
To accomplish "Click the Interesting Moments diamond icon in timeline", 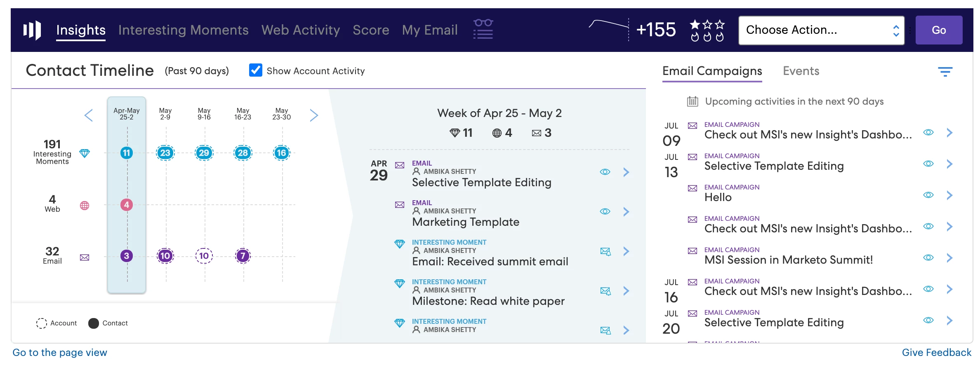I will click(x=85, y=153).
